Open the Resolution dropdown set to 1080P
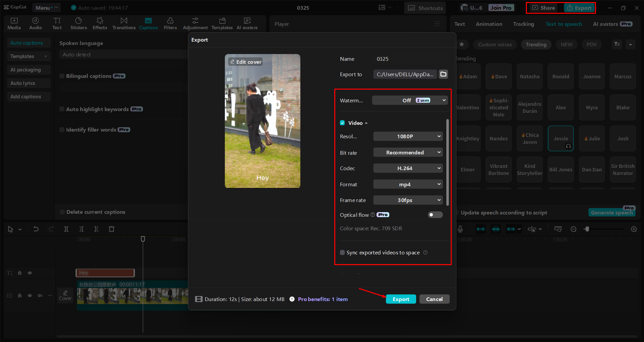644x342 pixels. [x=408, y=136]
